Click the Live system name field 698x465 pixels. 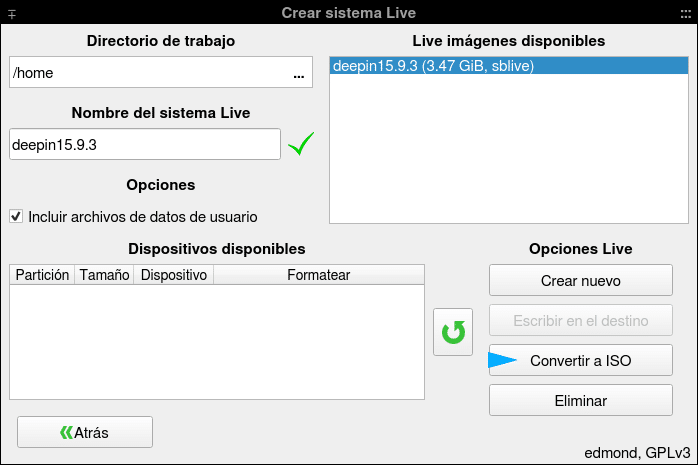145,144
